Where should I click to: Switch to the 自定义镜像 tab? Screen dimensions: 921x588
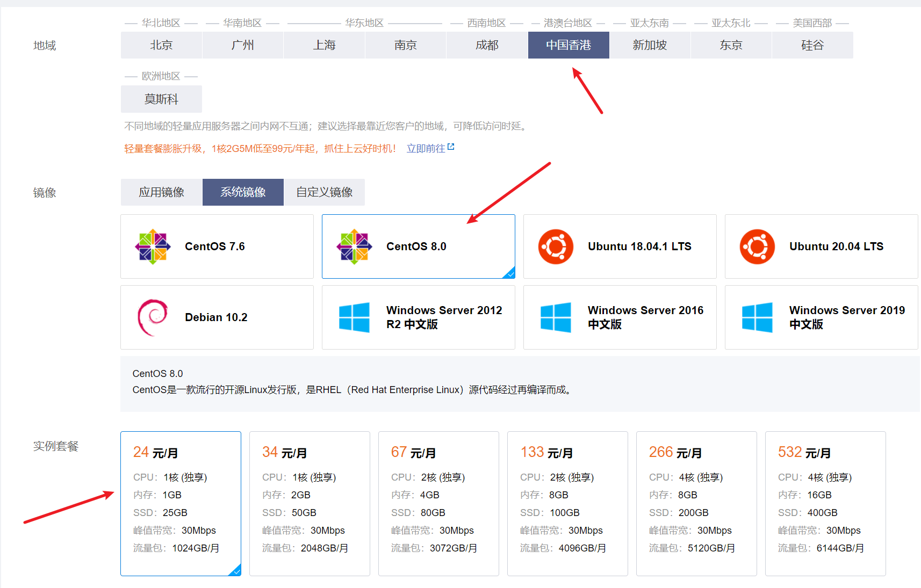pyautogui.click(x=325, y=192)
